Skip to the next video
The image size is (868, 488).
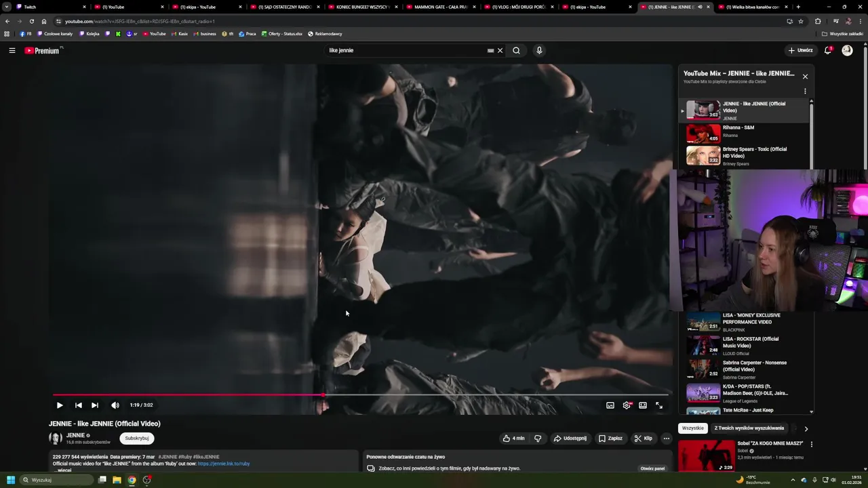coord(95,405)
